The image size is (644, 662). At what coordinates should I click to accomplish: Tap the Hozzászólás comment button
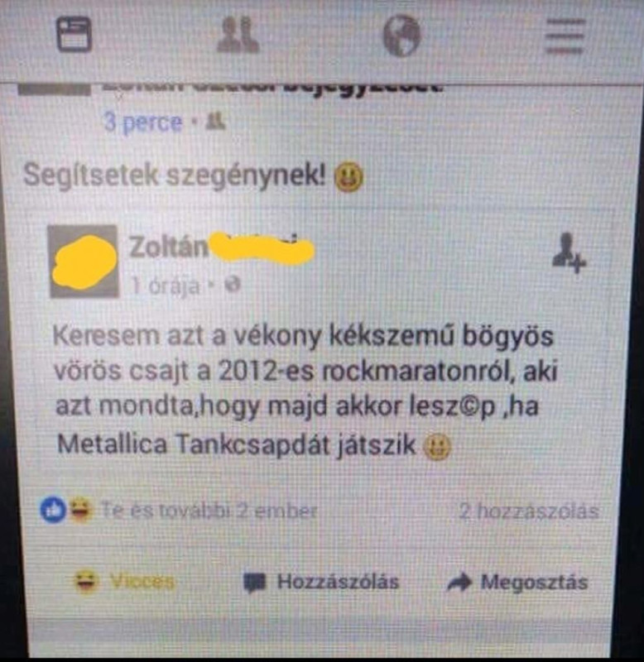click(322, 583)
